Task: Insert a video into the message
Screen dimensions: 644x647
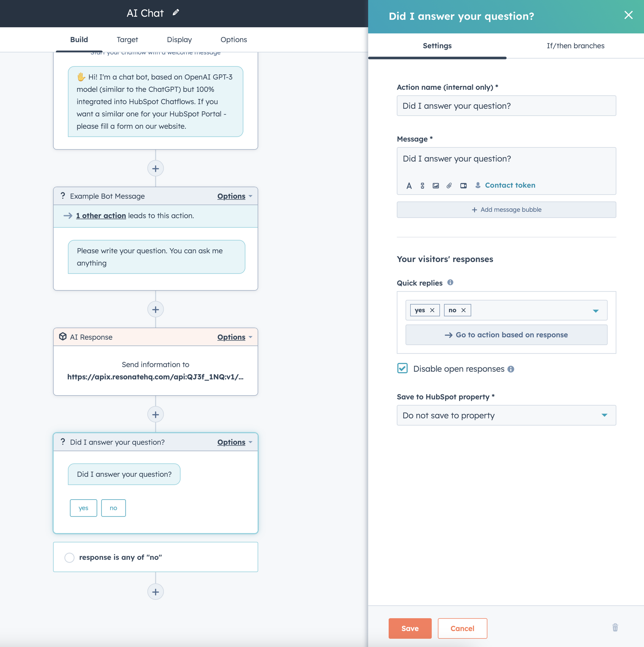Action: 463,185
